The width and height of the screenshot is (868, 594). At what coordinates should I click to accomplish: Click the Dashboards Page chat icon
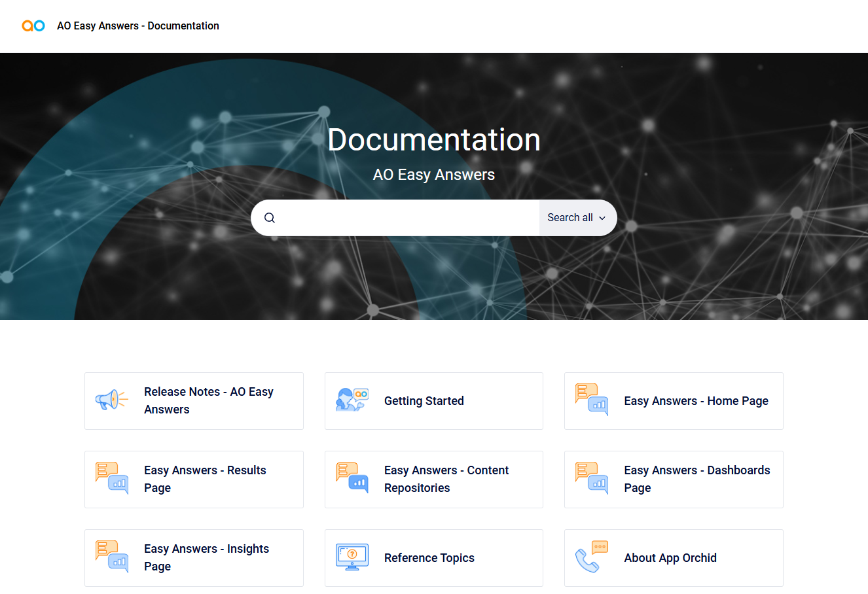click(x=592, y=478)
